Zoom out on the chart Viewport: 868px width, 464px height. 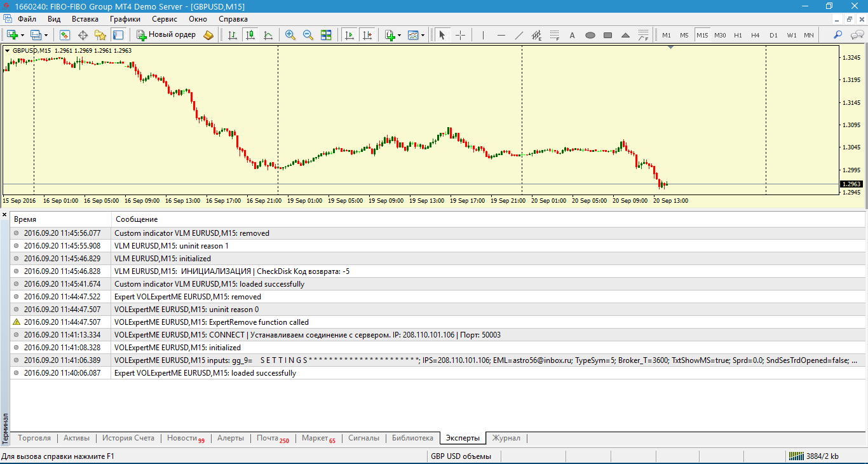tap(308, 35)
